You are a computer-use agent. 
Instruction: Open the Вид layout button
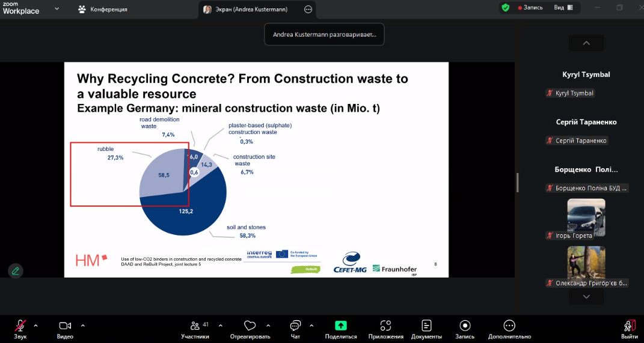coord(563,8)
